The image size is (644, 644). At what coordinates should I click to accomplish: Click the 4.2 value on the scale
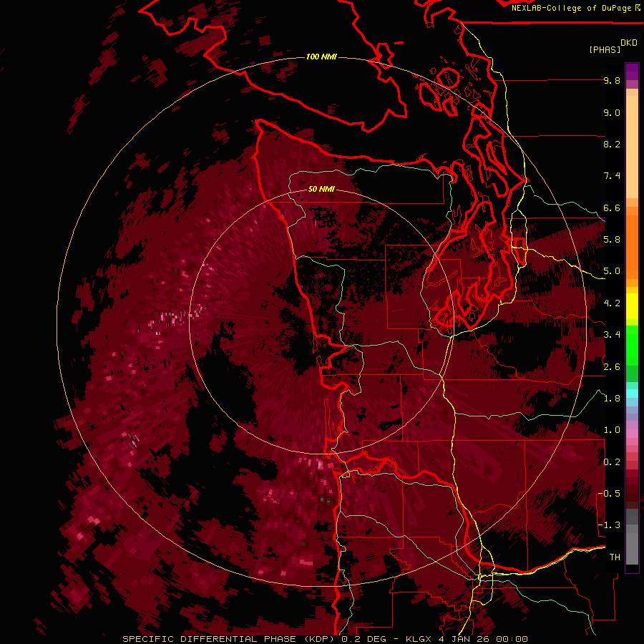[x=612, y=303]
